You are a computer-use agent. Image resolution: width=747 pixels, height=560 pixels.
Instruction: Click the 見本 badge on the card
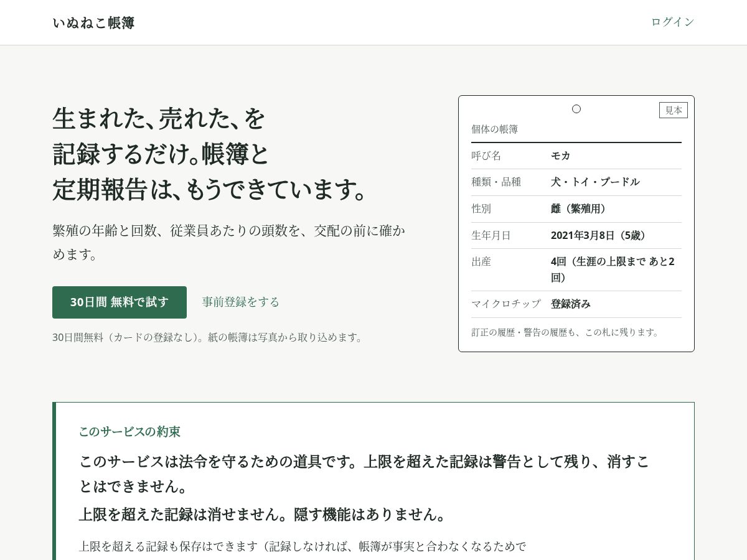click(674, 110)
